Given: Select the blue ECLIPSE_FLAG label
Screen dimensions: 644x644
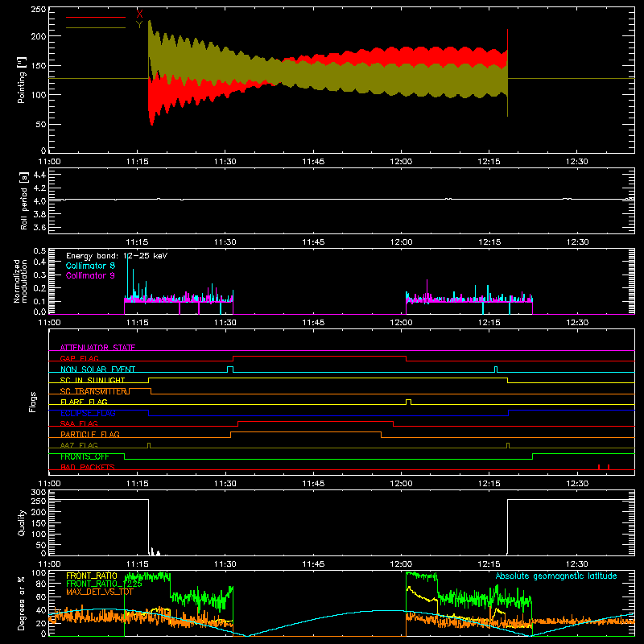Looking at the screenshot, I should click(x=88, y=413).
